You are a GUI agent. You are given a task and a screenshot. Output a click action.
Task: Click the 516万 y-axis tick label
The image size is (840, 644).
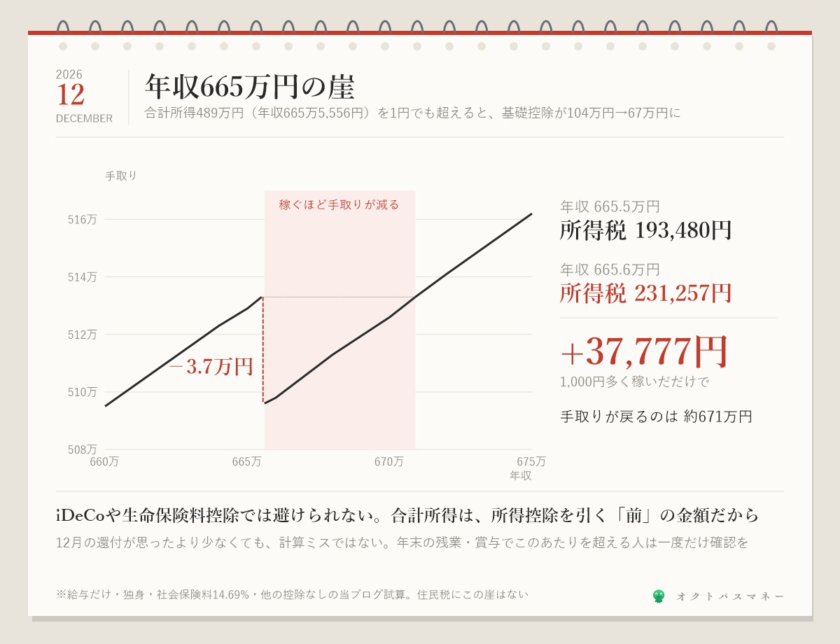pos(83,219)
